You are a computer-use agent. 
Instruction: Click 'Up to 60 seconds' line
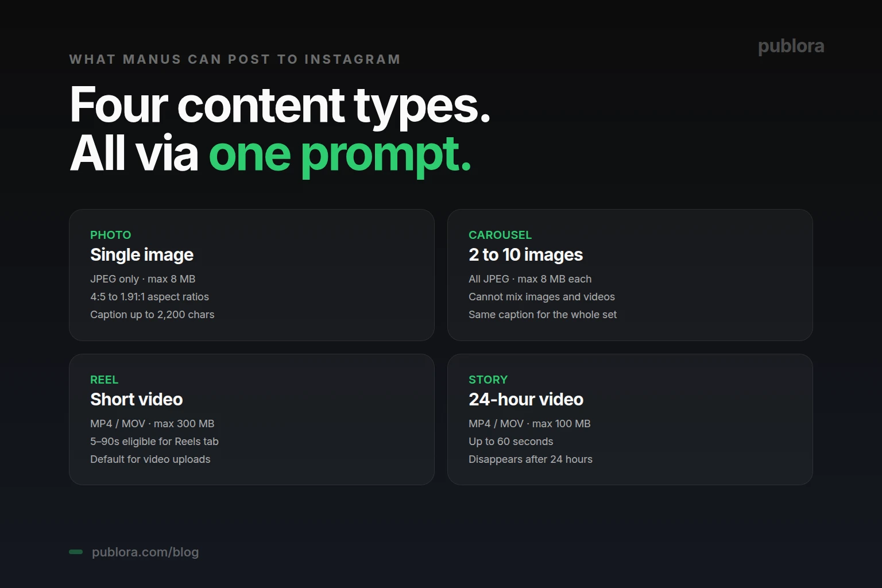coord(511,442)
